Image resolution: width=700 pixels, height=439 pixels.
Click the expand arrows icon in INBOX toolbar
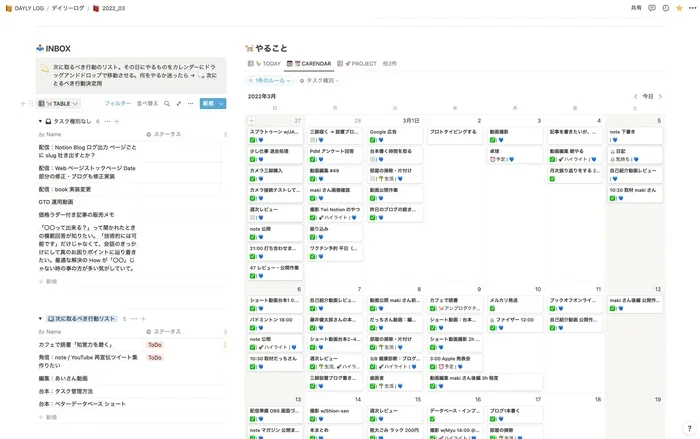click(179, 104)
